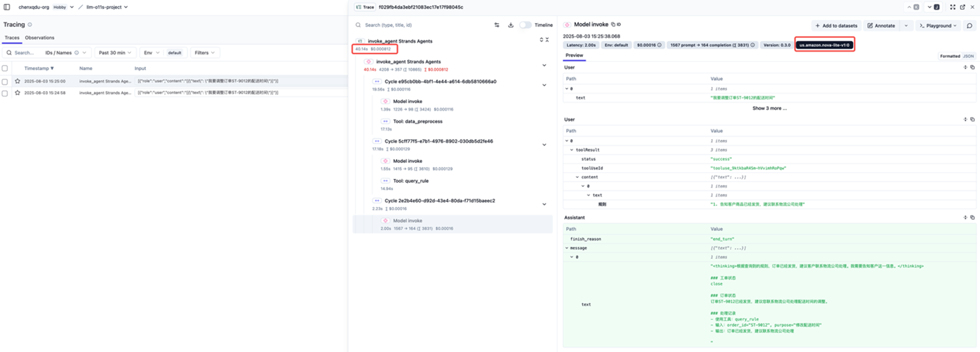Enter fullscreen for the trace panel

952,7
